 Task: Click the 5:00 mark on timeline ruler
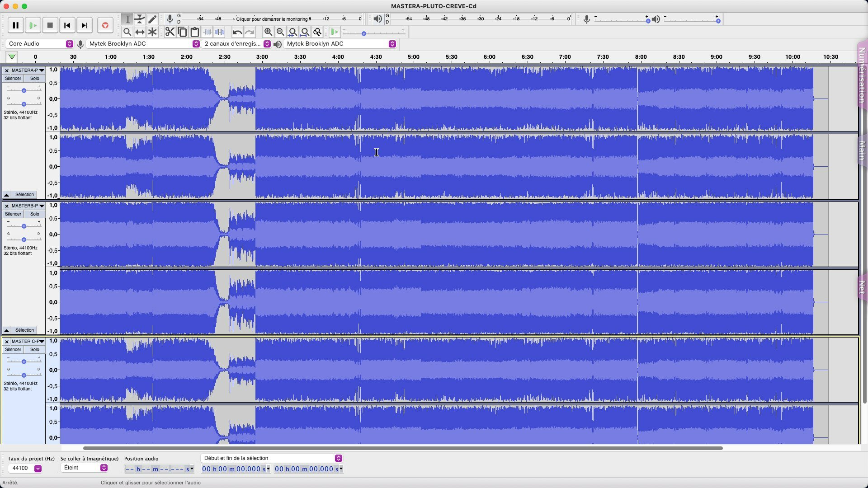coord(414,57)
